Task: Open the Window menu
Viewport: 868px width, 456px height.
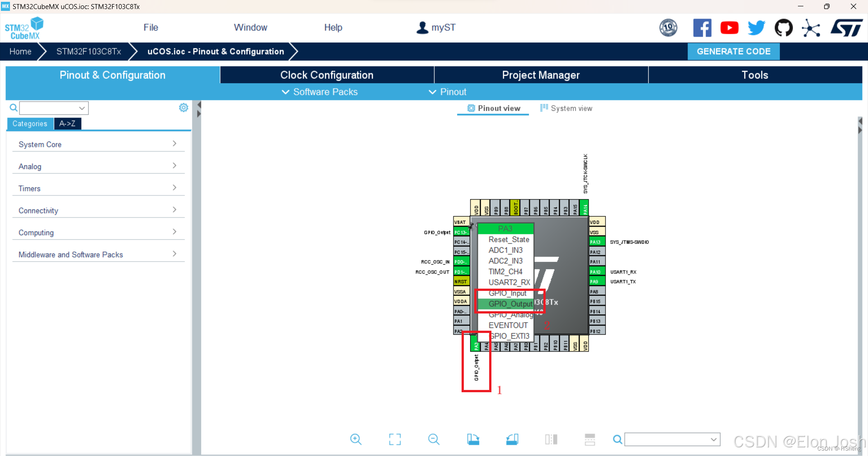Action: point(250,28)
